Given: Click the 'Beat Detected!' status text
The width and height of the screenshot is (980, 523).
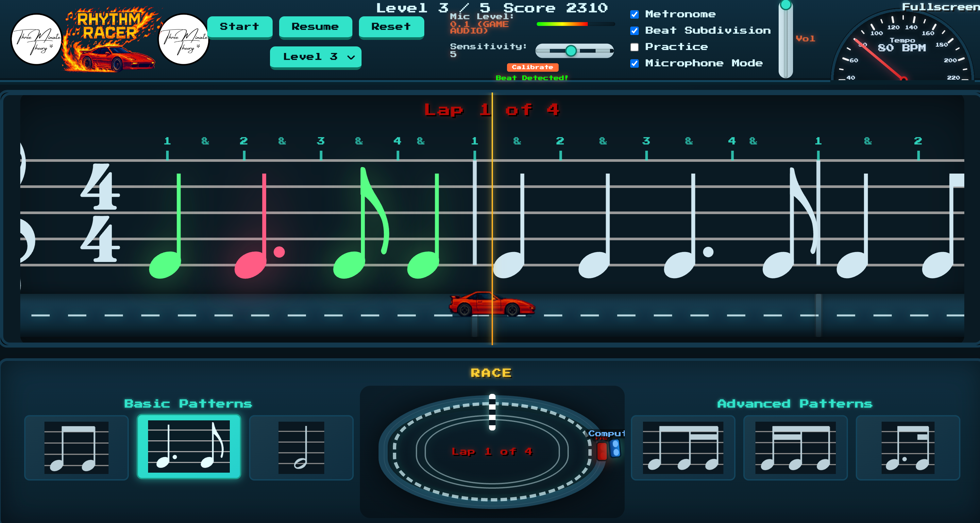Looking at the screenshot, I should tap(532, 78).
